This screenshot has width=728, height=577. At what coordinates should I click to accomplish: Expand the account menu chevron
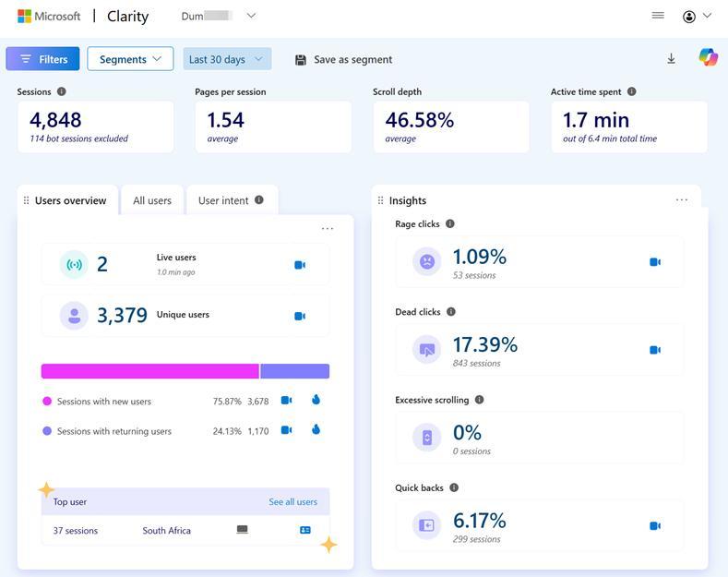[x=707, y=16]
